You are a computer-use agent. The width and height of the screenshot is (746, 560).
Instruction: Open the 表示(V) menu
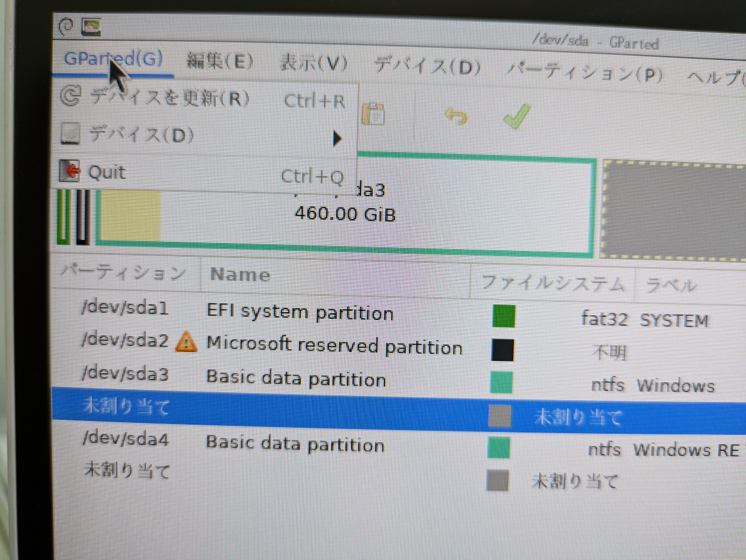click(314, 63)
